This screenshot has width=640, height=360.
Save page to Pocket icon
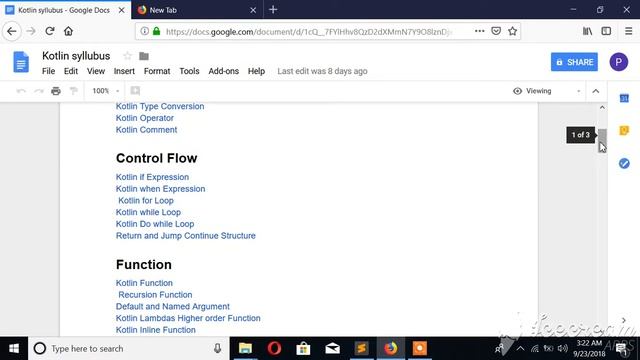point(496,31)
